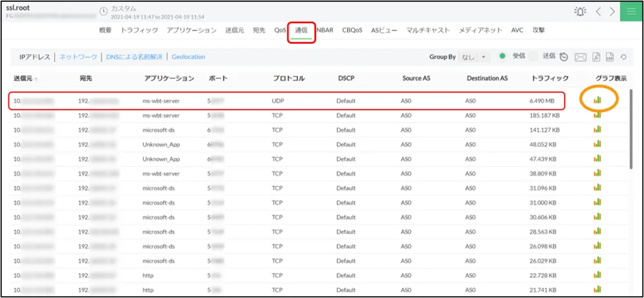
Task: Open the Group By なし dropdown
Action: pos(474,57)
